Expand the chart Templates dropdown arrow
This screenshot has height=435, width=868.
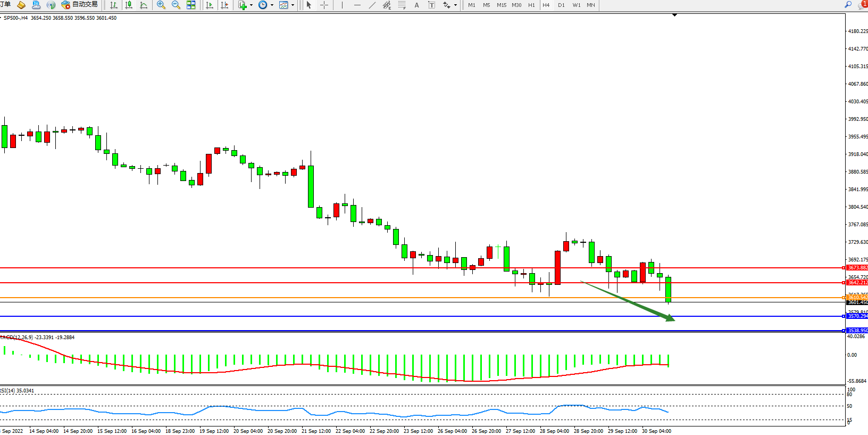(x=293, y=5)
